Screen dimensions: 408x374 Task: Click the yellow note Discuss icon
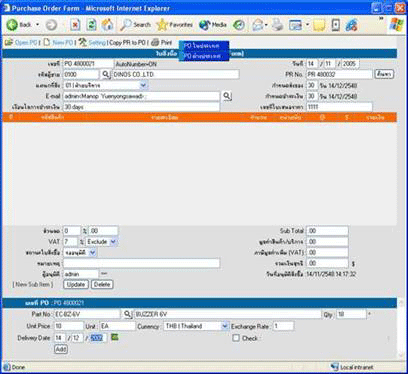coord(319,25)
